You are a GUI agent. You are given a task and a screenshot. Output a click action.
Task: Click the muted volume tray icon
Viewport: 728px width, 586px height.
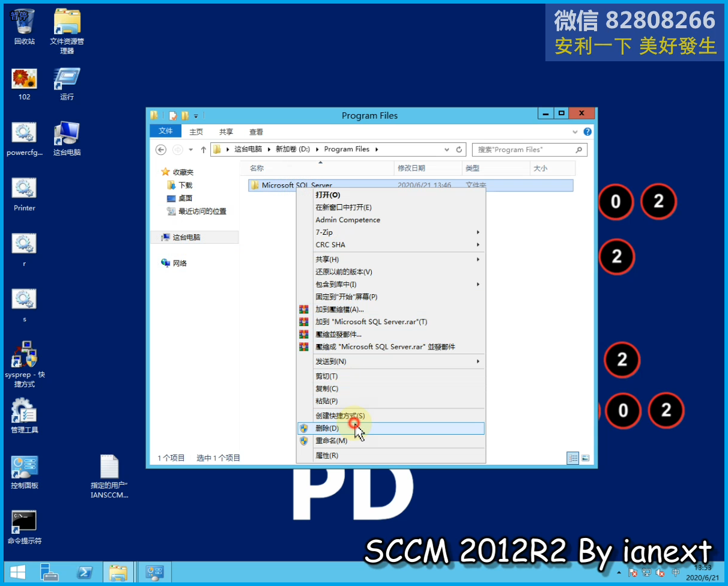tap(661, 572)
